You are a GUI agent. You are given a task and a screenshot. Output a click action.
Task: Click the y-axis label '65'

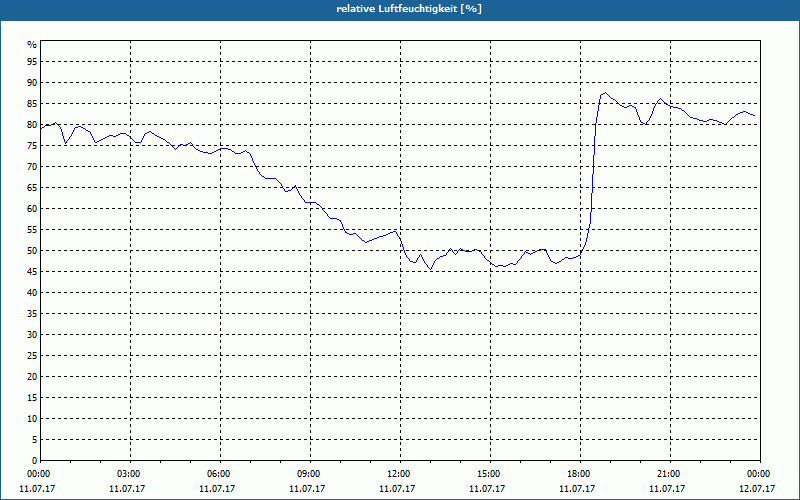[32, 188]
